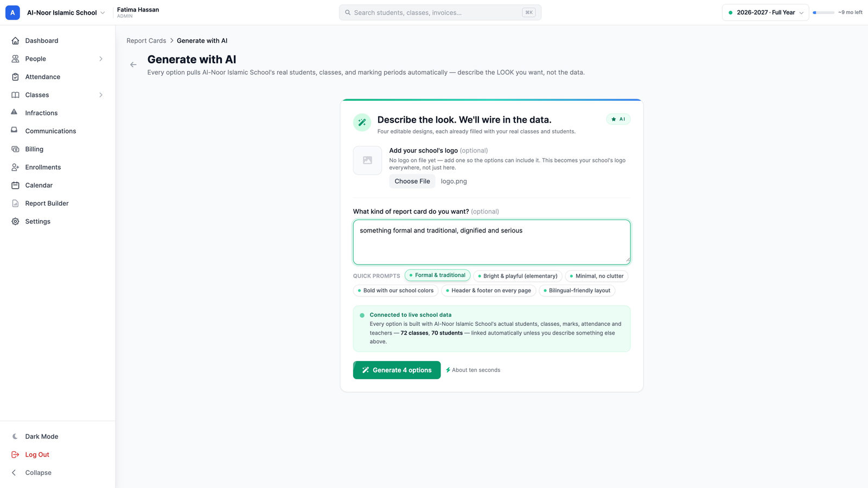Screen dimensions: 868x488
Task: Click the Settings gear icon
Action: 15,221
